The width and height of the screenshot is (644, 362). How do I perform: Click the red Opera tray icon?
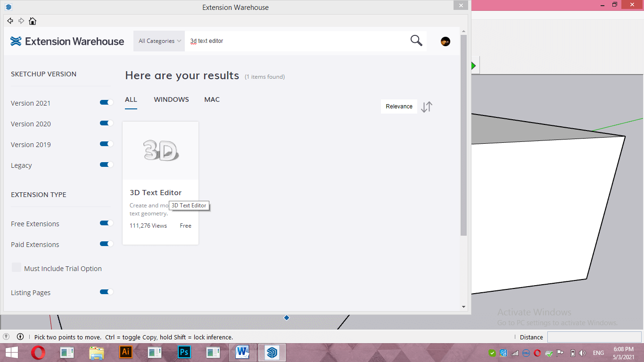[537, 353]
